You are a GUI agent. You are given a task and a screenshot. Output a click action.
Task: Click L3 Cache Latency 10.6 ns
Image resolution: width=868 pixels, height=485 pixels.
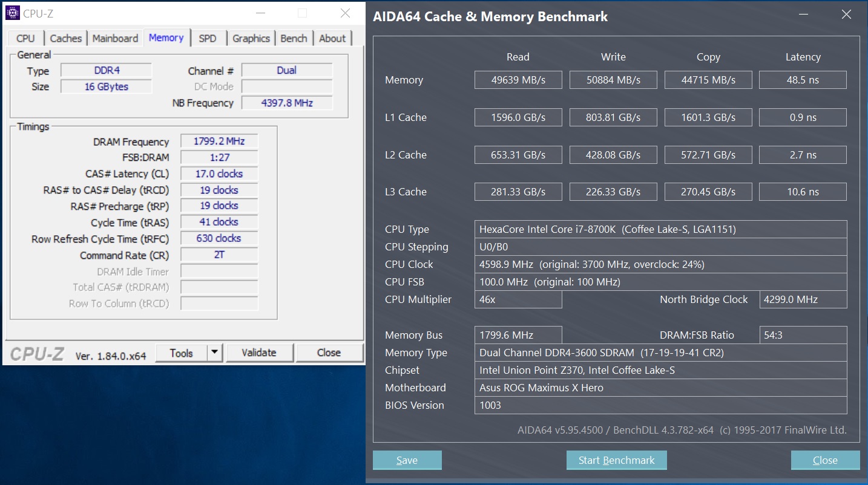tap(803, 192)
